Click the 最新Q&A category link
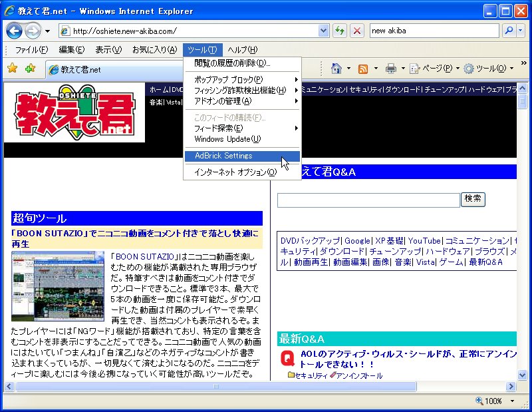This screenshot has height=412, width=532. (x=485, y=262)
